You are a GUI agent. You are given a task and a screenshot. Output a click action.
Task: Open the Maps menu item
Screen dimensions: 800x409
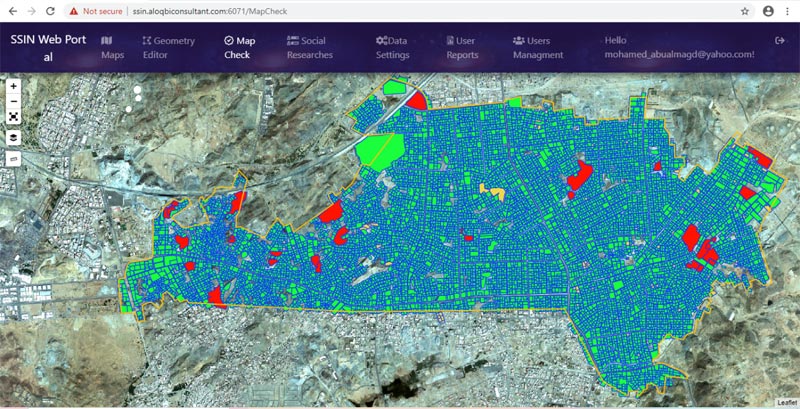[x=112, y=47]
